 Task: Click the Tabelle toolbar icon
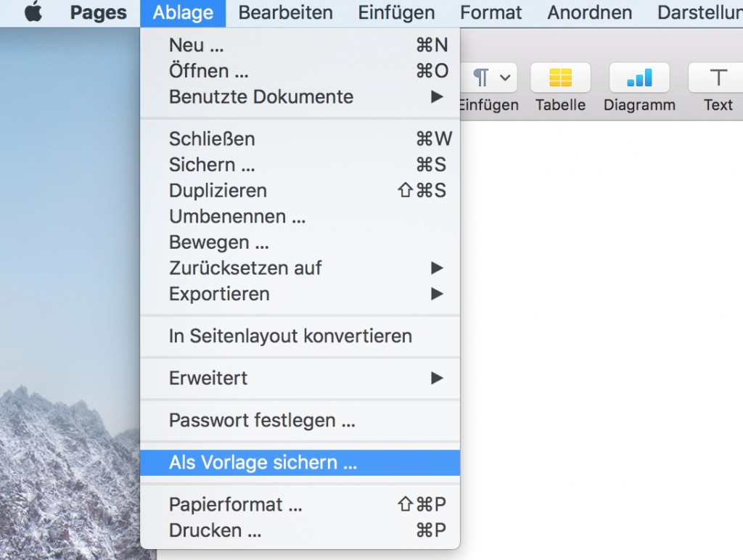560,78
